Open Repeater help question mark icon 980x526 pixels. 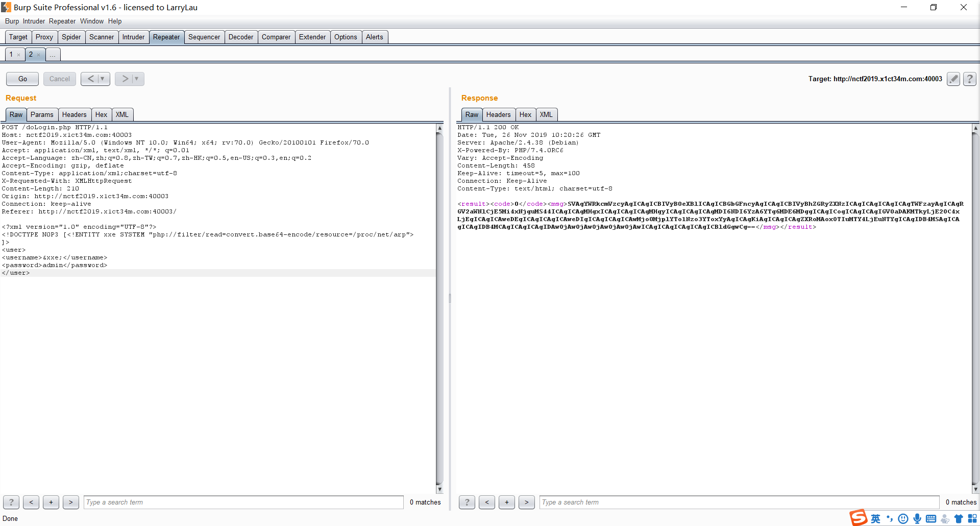tap(970, 79)
